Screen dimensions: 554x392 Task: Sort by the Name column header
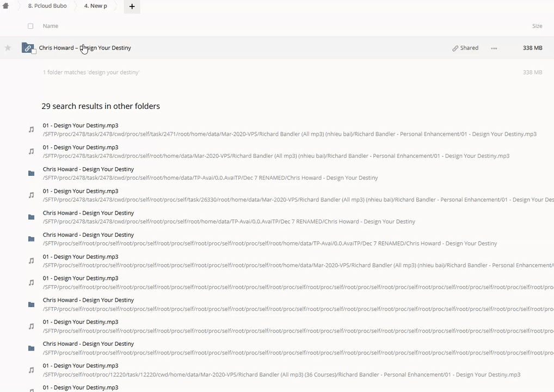(x=50, y=26)
